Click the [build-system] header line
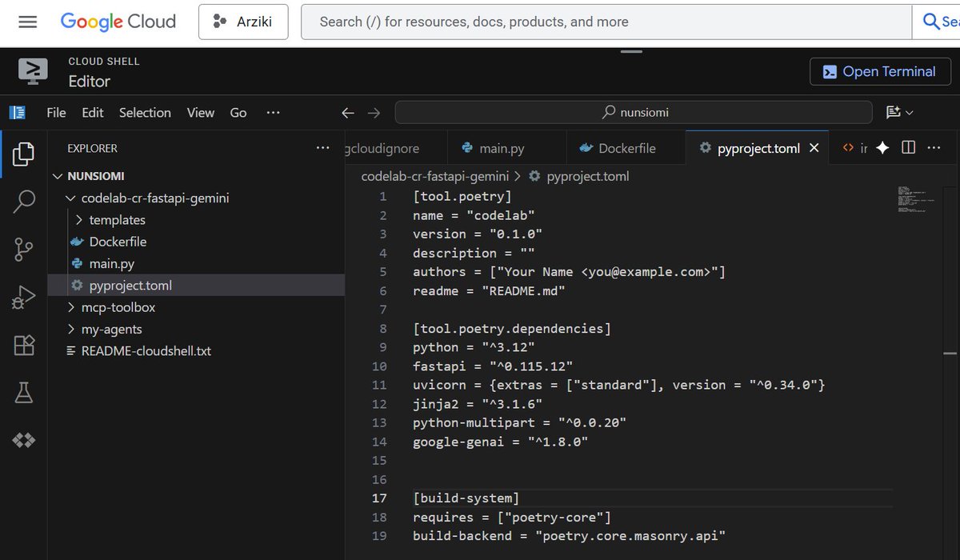The width and height of the screenshot is (960, 560). (x=466, y=498)
